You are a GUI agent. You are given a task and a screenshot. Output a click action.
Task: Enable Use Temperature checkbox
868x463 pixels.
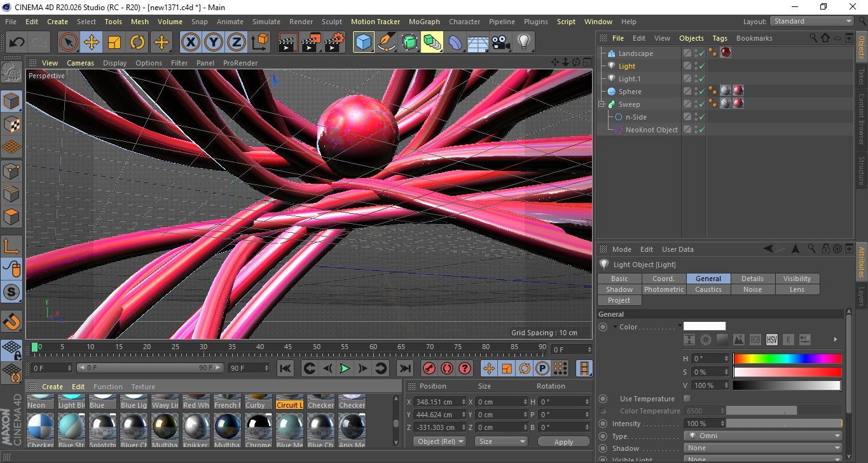tap(687, 399)
